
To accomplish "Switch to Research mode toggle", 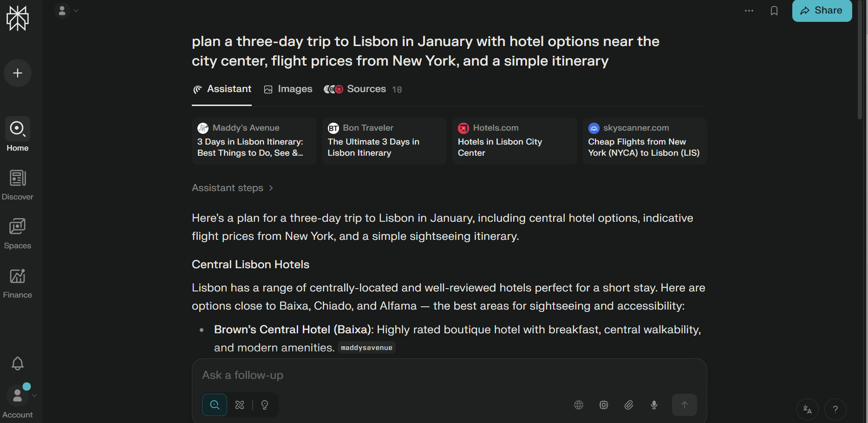I will pyautogui.click(x=240, y=405).
